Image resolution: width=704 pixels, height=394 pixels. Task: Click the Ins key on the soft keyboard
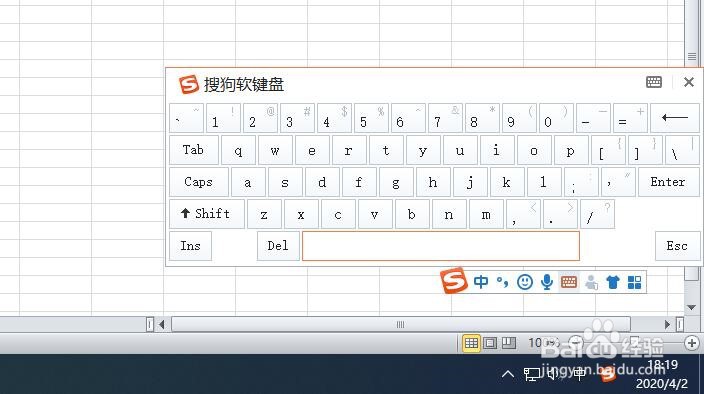tap(190, 246)
